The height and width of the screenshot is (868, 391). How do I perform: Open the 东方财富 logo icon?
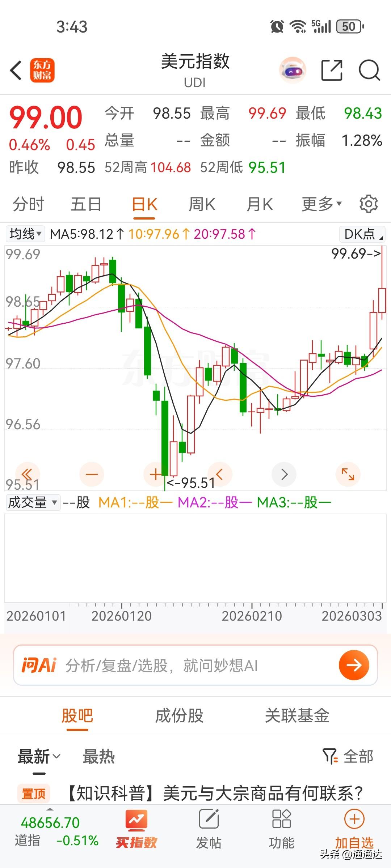click(x=42, y=70)
